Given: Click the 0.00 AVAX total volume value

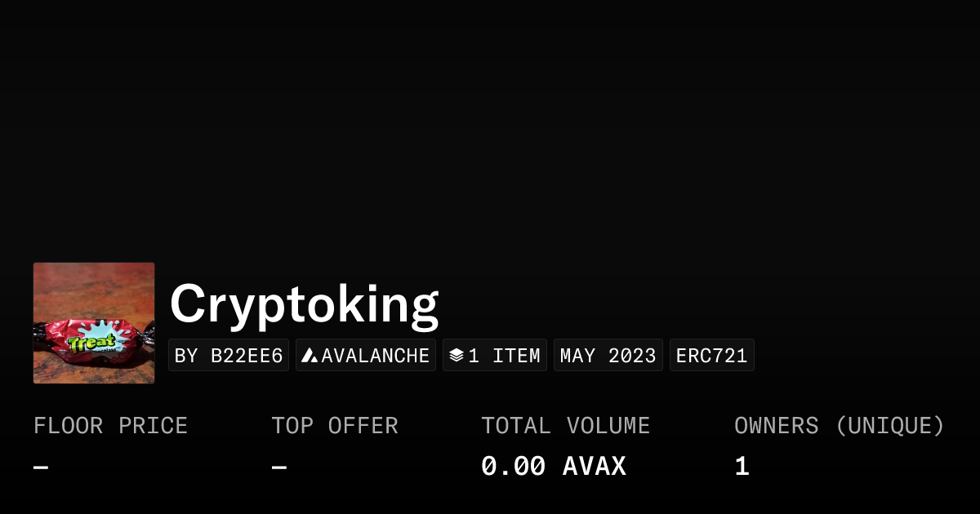Looking at the screenshot, I should pos(554,465).
